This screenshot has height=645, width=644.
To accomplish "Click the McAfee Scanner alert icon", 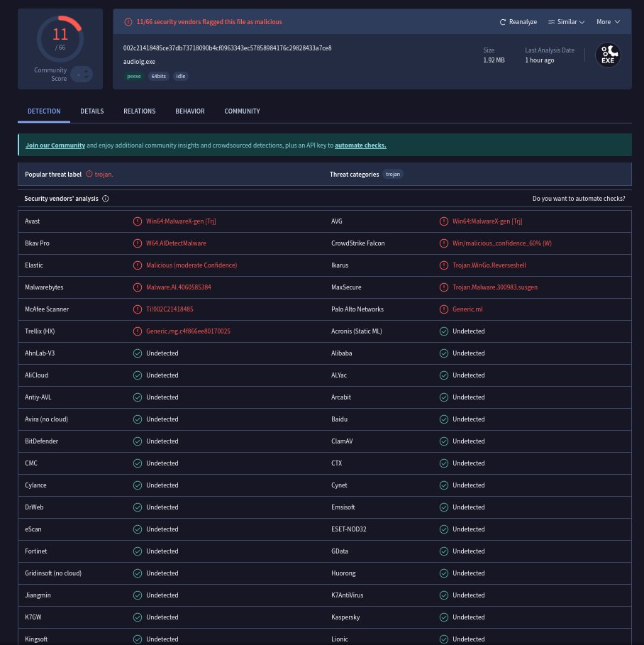I will 138,309.
